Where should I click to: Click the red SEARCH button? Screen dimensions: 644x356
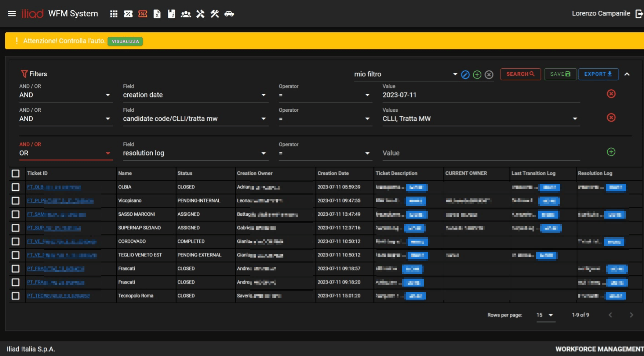click(x=520, y=74)
